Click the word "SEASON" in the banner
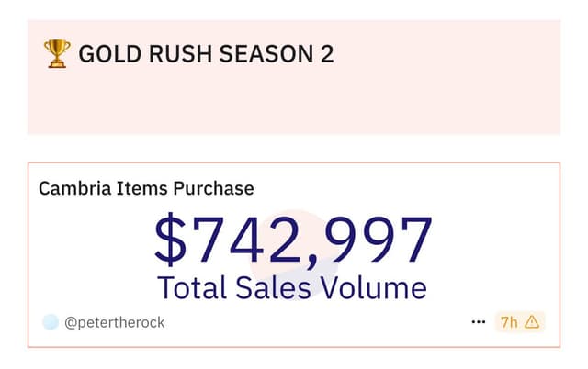 coord(266,54)
